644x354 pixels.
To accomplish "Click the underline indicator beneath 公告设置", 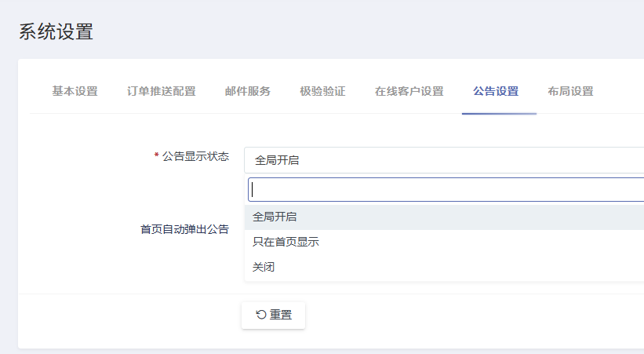I will (x=499, y=114).
